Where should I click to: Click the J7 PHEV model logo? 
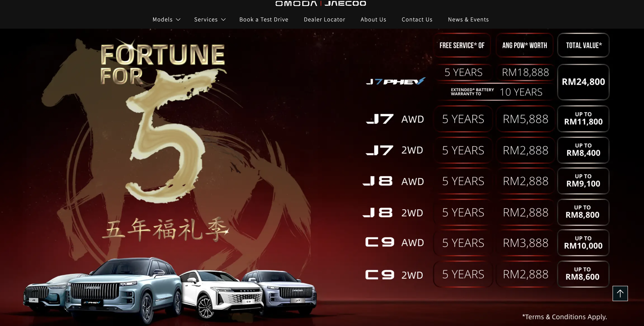click(x=396, y=81)
